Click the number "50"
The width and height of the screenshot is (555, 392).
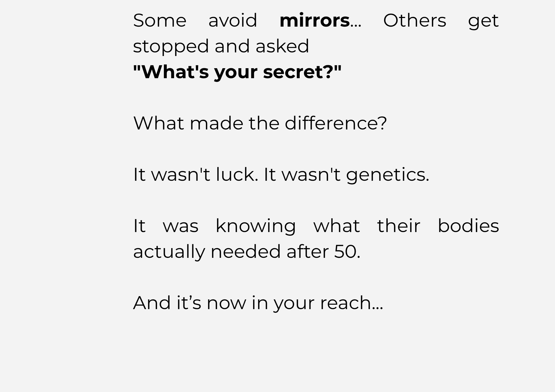(x=345, y=252)
